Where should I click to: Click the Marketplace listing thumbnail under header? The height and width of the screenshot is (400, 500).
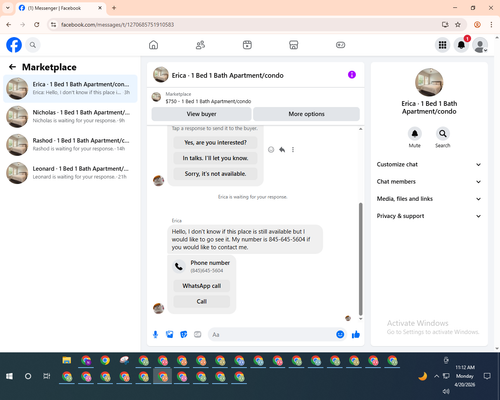tap(156, 97)
